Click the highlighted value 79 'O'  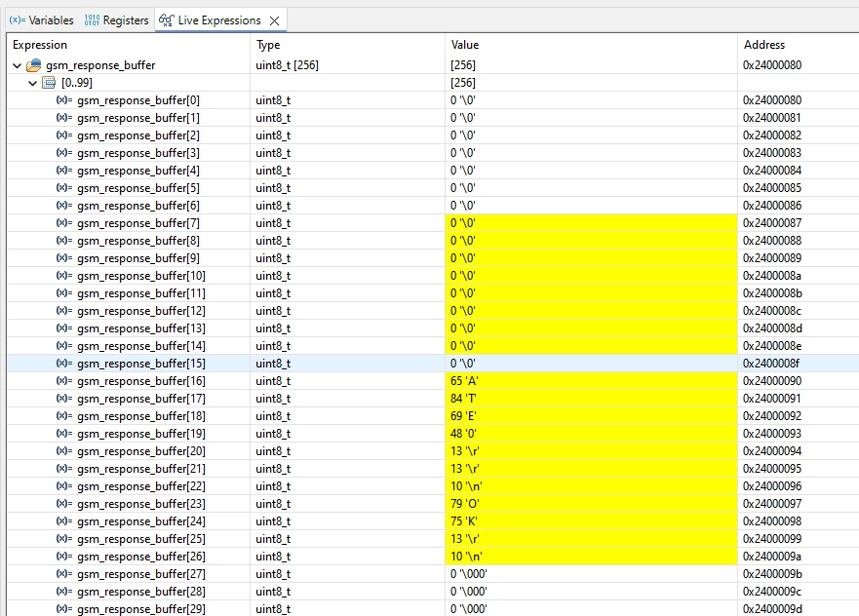coord(464,504)
